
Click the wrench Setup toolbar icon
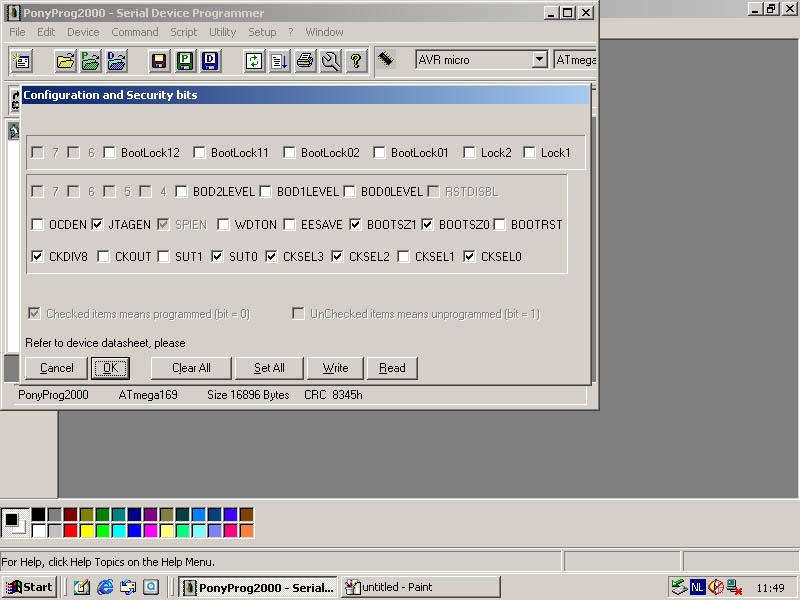pyautogui.click(x=331, y=61)
